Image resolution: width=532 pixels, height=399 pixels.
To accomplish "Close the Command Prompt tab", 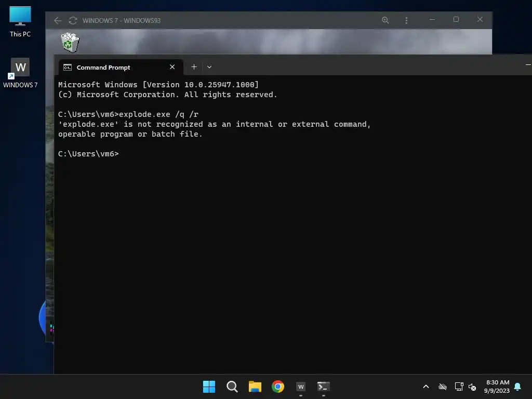I will point(172,67).
